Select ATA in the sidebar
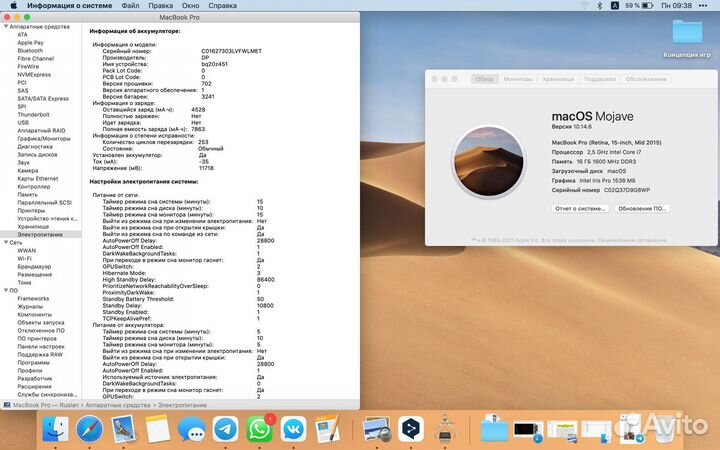 tap(22, 34)
